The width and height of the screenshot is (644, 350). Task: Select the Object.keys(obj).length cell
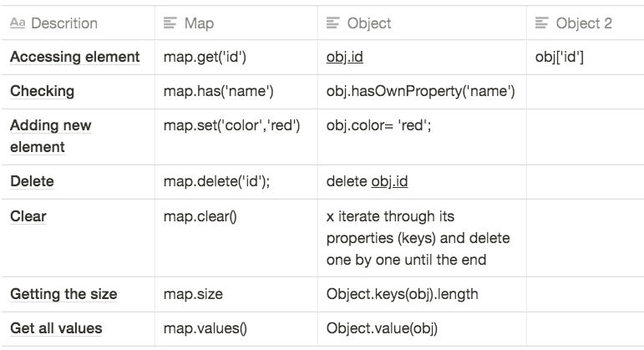tap(403, 294)
